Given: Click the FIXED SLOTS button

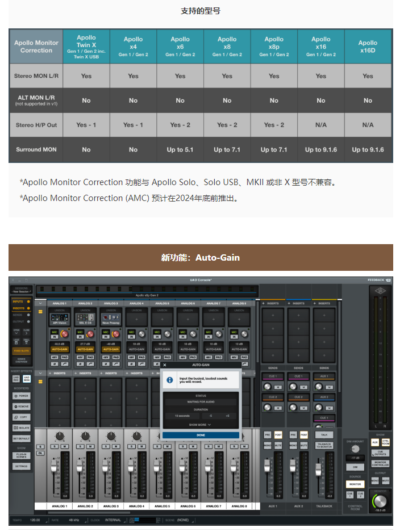Looking at the screenshot, I should (x=22, y=351).
